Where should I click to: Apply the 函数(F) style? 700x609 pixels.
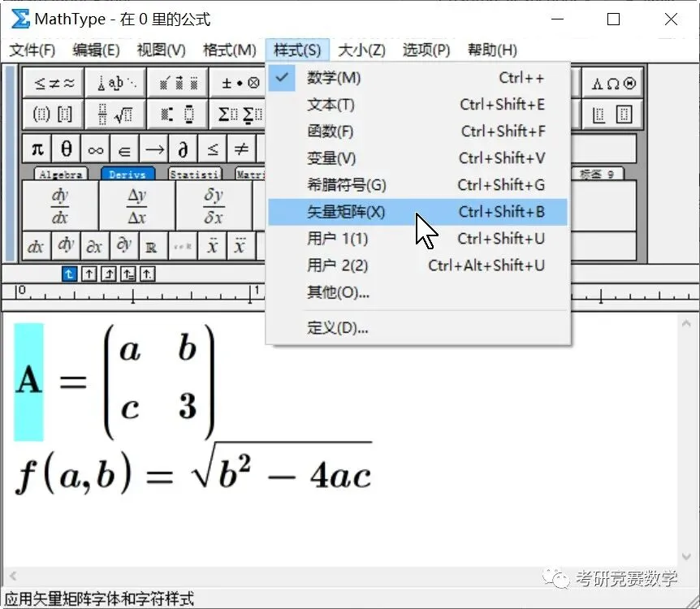pos(418,132)
